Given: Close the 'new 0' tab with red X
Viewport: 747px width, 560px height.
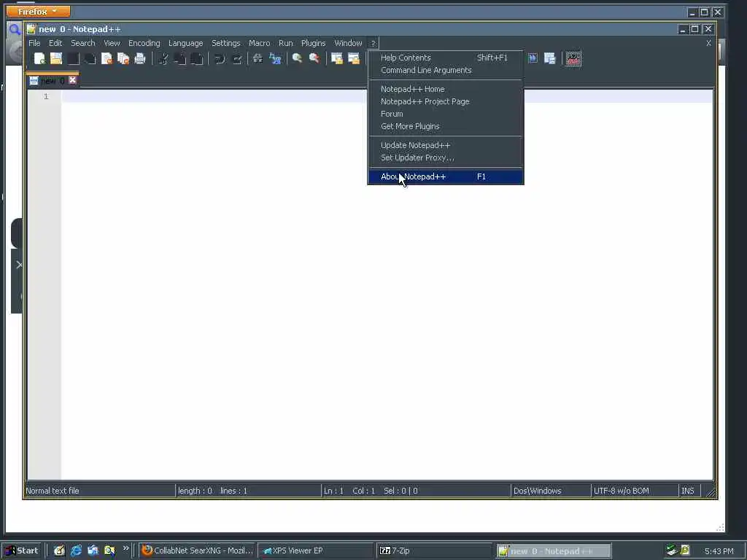Looking at the screenshot, I should 72,80.
